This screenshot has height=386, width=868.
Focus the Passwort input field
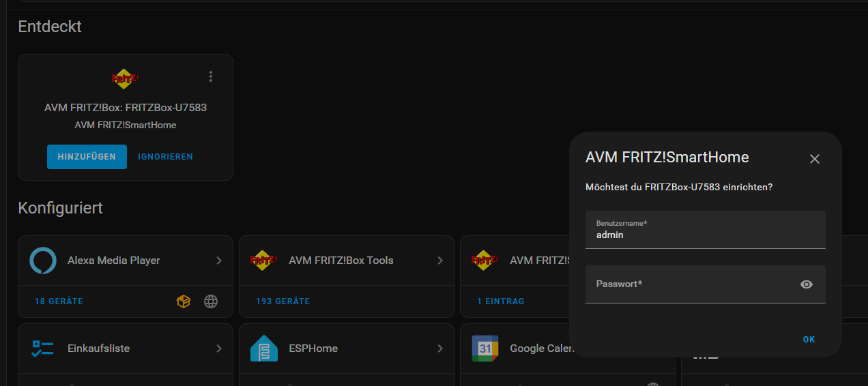[706, 284]
